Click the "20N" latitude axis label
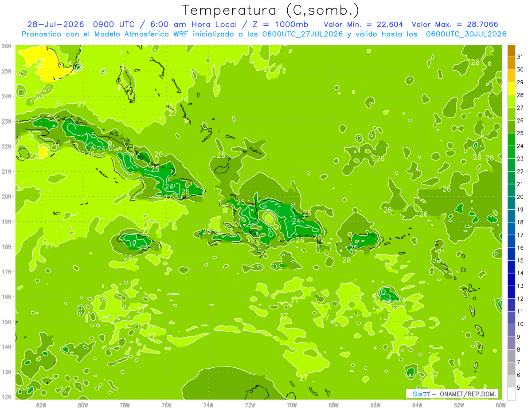532x411 pixels. click(x=7, y=196)
